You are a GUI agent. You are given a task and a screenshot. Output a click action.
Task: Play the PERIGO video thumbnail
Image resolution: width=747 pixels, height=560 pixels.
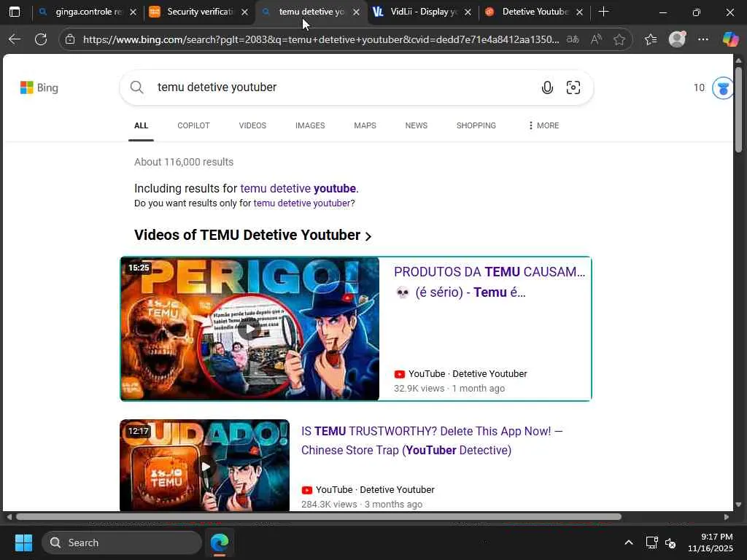(x=250, y=329)
